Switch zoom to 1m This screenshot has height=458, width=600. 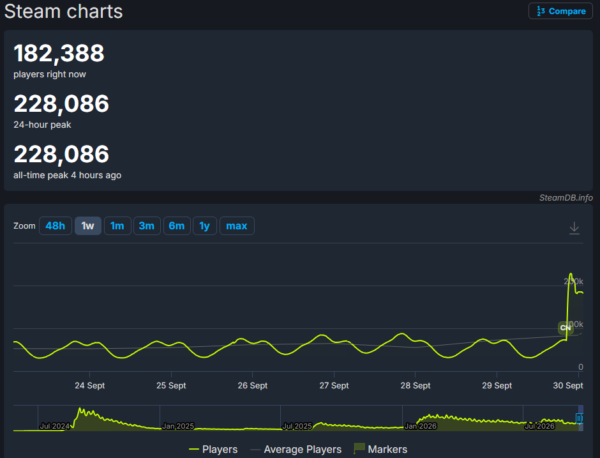(117, 226)
